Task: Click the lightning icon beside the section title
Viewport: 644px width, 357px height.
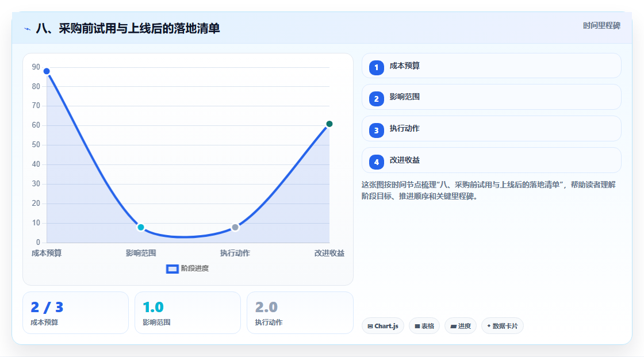Action: tap(28, 29)
